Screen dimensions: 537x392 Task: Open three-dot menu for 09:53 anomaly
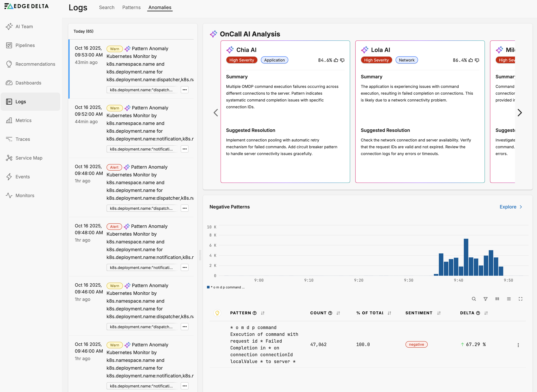pos(184,90)
